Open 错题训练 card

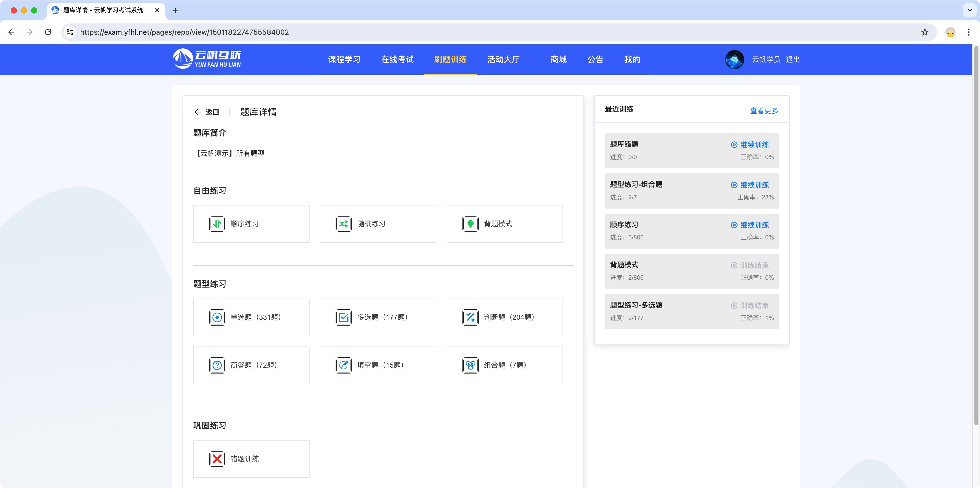click(x=251, y=459)
